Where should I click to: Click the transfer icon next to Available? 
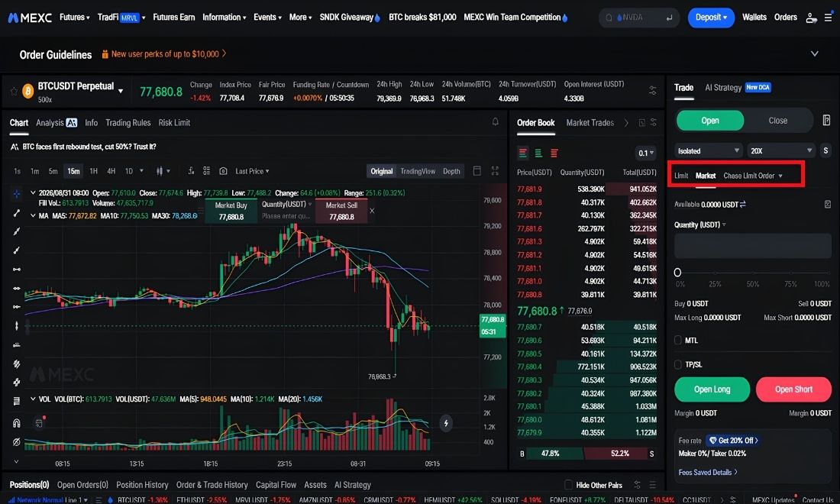point(742,204)
